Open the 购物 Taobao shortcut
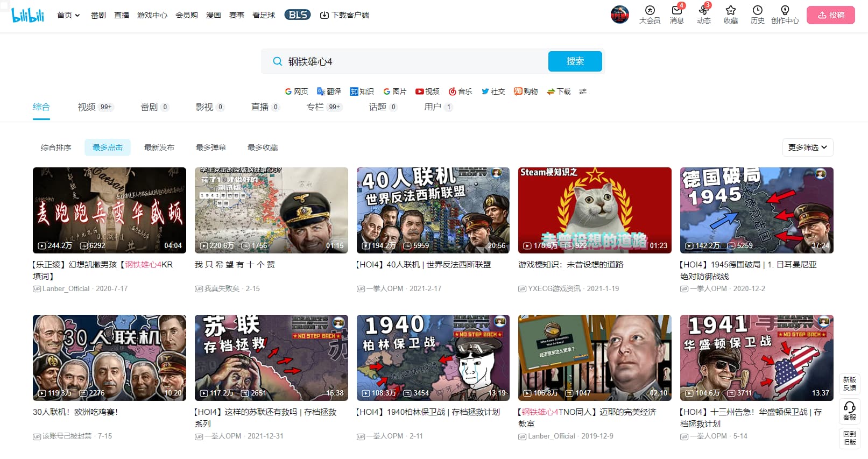This screenshot has height=459, width=868. click(x=526, y=91)
